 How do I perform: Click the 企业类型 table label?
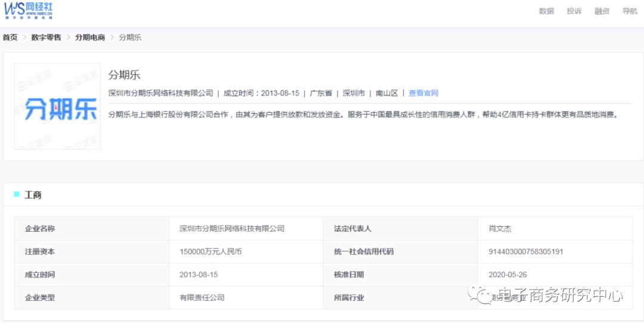pos(40,297)
